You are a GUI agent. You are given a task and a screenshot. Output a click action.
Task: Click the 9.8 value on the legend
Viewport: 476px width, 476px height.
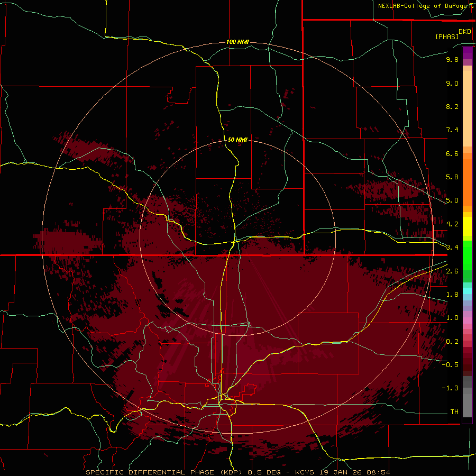(x=452, y=59)
